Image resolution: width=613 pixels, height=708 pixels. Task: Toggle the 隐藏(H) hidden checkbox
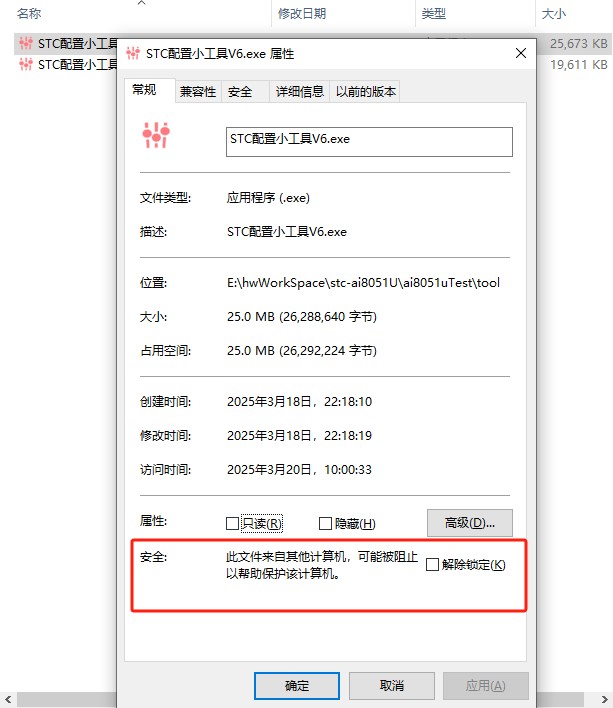click(325, 523)
